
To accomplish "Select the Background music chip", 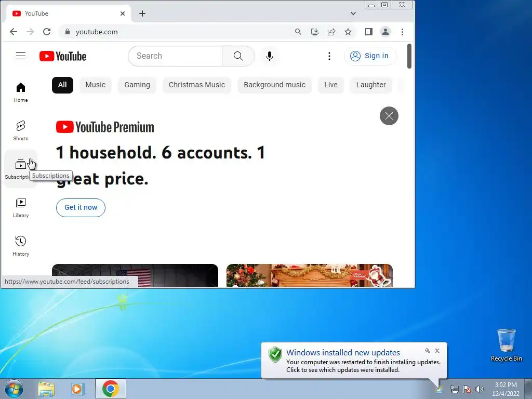I will (x=274, y=85).
